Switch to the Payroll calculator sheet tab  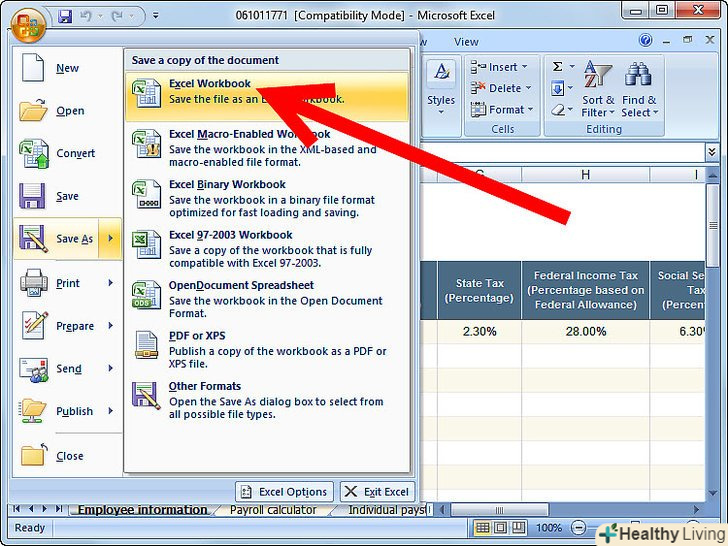click(273, 510)
